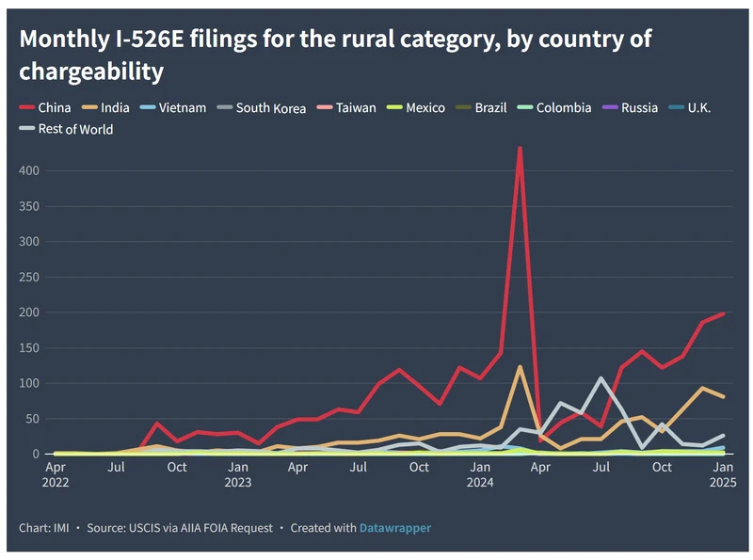Screen dimensions: 753x560
Task: Select the South Korea legend label
Action: (x=270, y=108)
